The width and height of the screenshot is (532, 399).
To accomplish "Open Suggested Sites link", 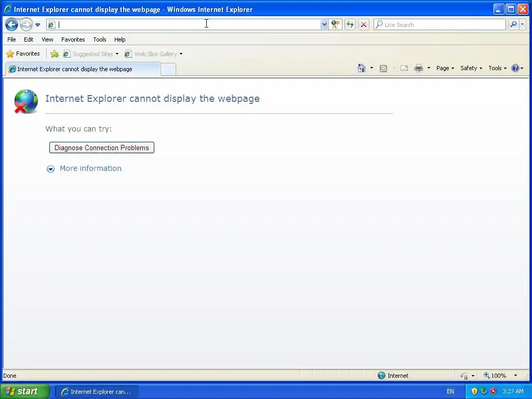I will (x=88, y=54).
